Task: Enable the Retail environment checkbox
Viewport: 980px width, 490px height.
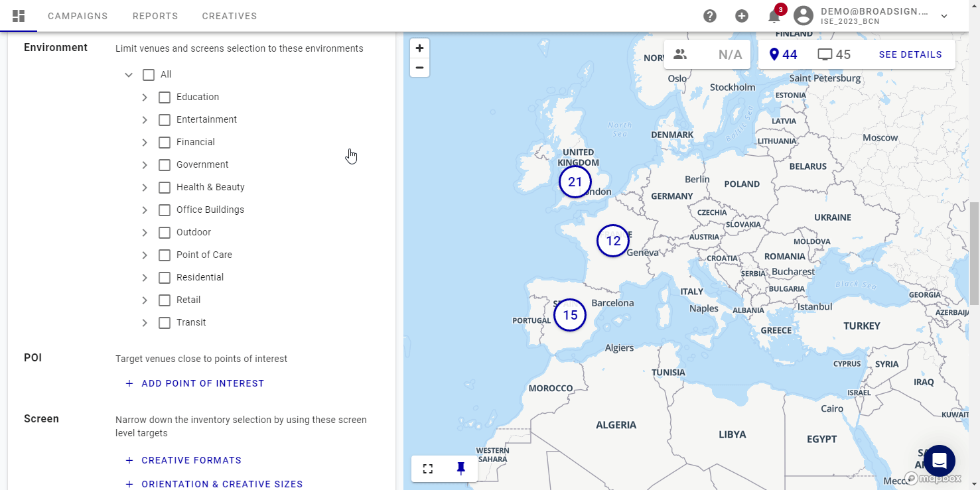Action: pyautogui.click(x=164, y=300)
